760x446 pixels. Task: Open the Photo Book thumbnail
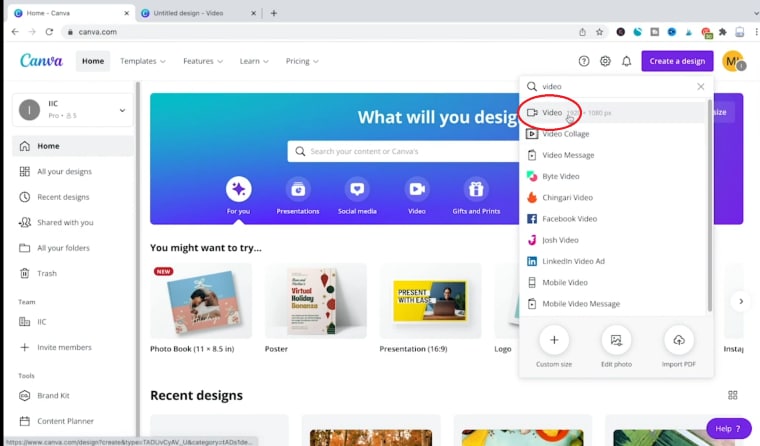click(201, 301)
